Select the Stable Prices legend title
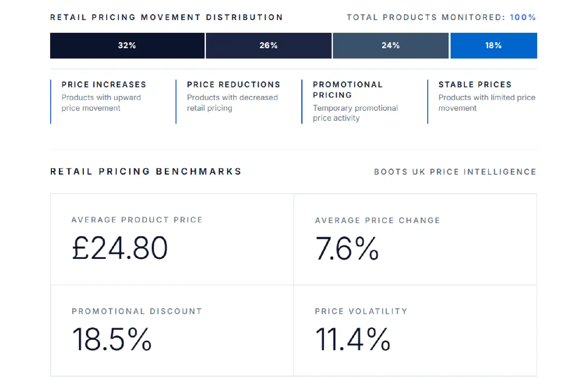588x389 pixels. point(475,85)
